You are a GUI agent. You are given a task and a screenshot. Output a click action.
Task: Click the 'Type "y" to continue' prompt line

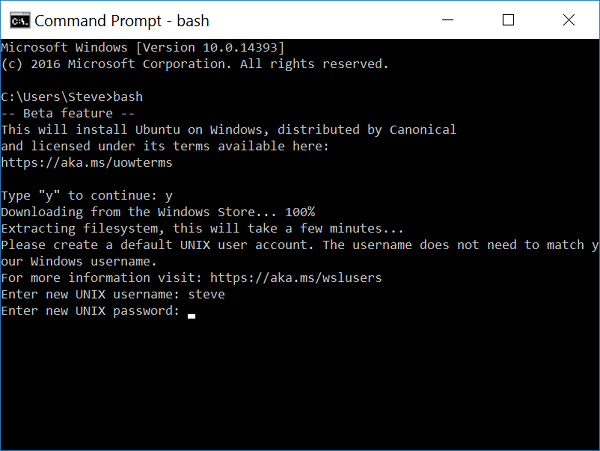point(86,195)
